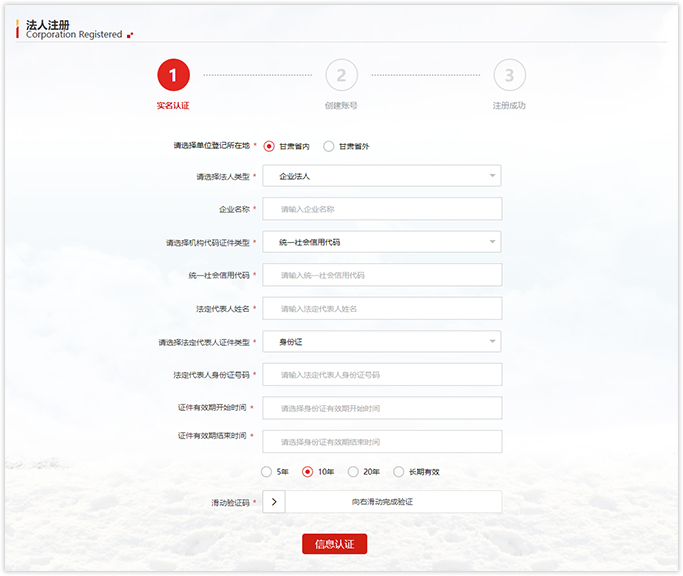This screenshot has height=576, width=683.
Task: Open the 证件有效期结束时间 date field
Action: 382,441
